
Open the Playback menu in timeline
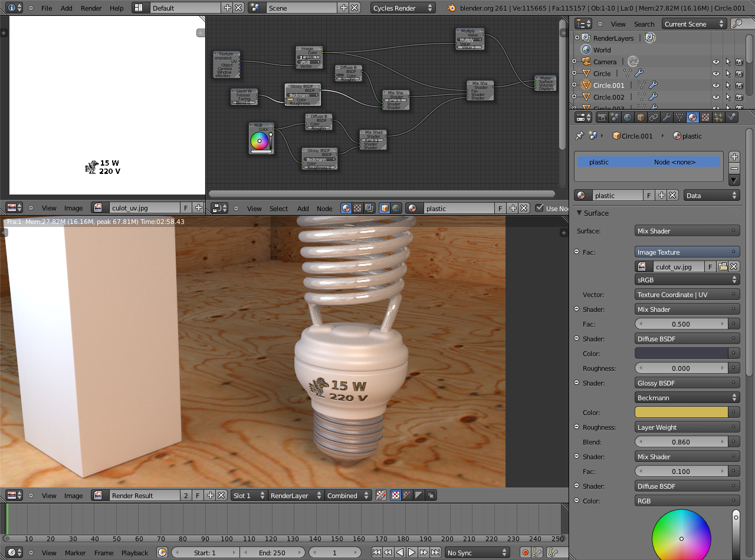pos(135,552)
